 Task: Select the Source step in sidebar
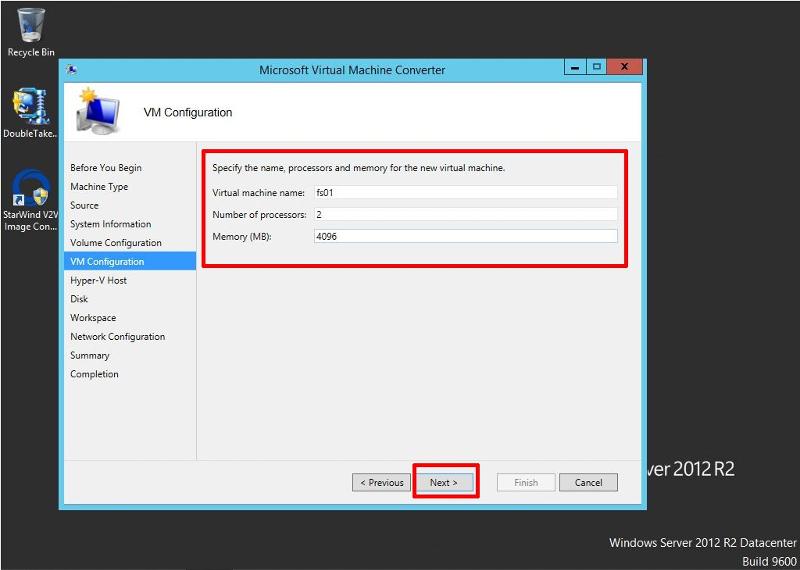pyautogui.click(x=84, y=205)
